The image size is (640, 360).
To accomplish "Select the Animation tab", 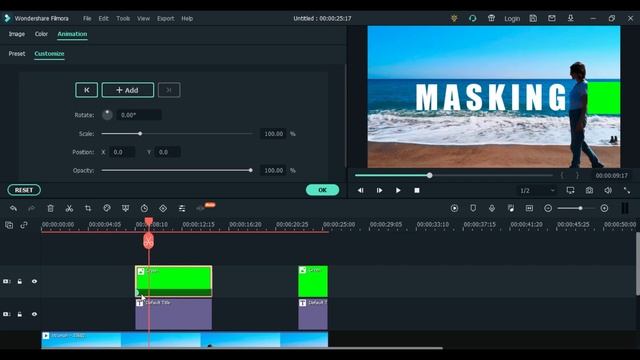I will (x=72, y=34).
